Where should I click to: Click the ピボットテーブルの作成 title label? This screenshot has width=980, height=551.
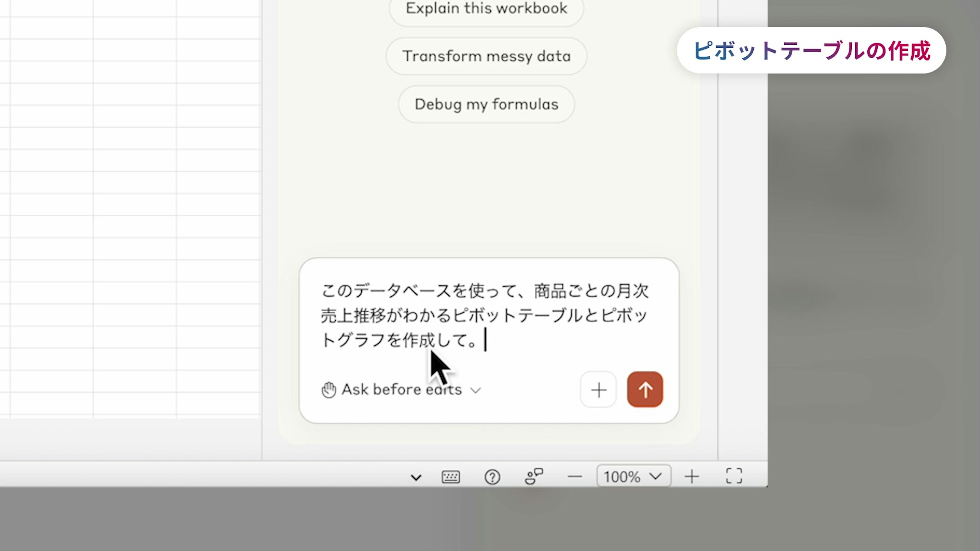811,51
